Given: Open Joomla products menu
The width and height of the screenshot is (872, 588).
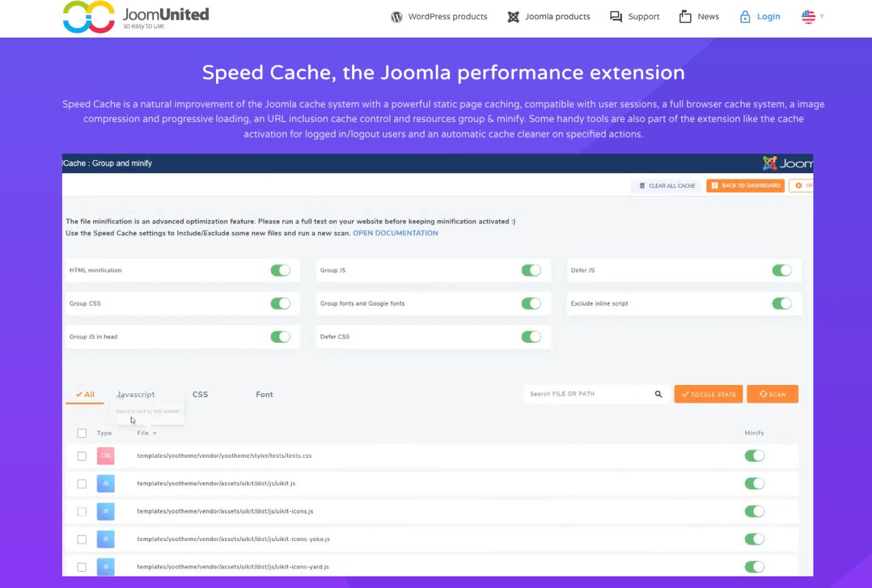Looking at the screenshot, I should (549, 17).
